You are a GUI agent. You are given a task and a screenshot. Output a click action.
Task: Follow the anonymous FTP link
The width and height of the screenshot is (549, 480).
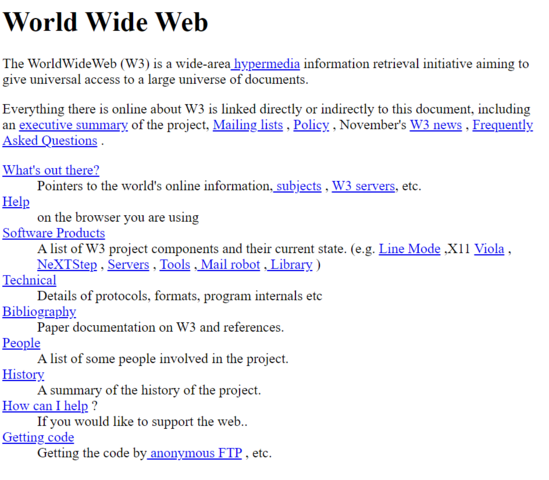[195, 454]
